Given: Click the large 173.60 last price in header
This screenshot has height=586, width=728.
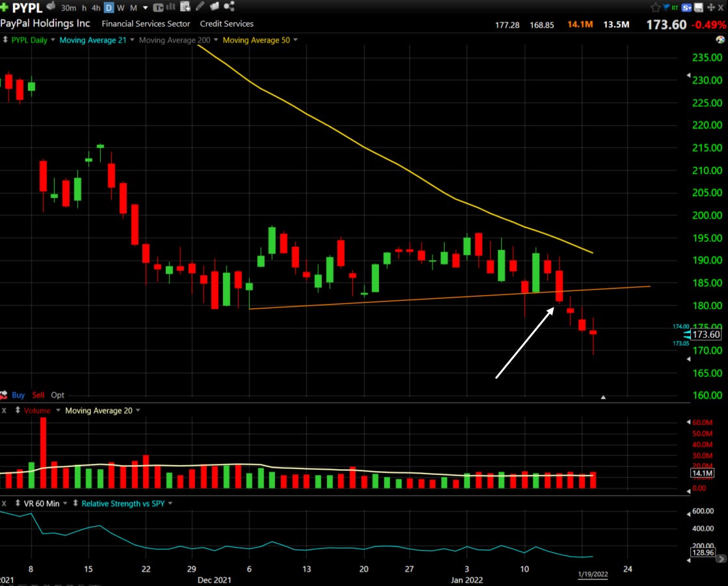Looking at the screenshot, I should click(666, 25).
